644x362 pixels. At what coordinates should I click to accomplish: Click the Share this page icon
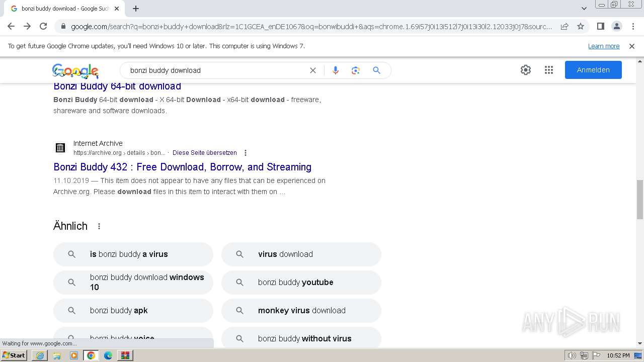pos(565,26)
